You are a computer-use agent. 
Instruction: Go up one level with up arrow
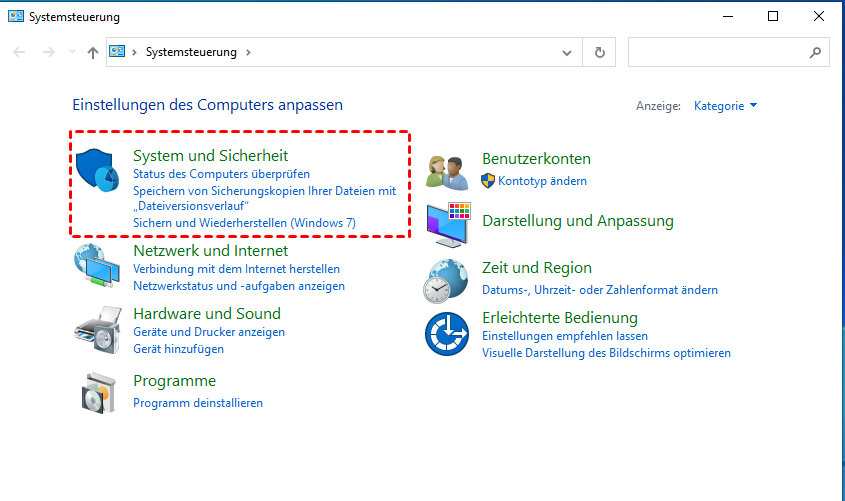(x=93, y=52)
